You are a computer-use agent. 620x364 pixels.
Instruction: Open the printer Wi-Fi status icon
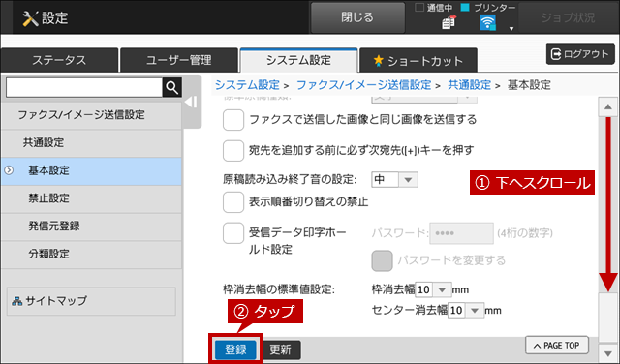click(487, 22)
